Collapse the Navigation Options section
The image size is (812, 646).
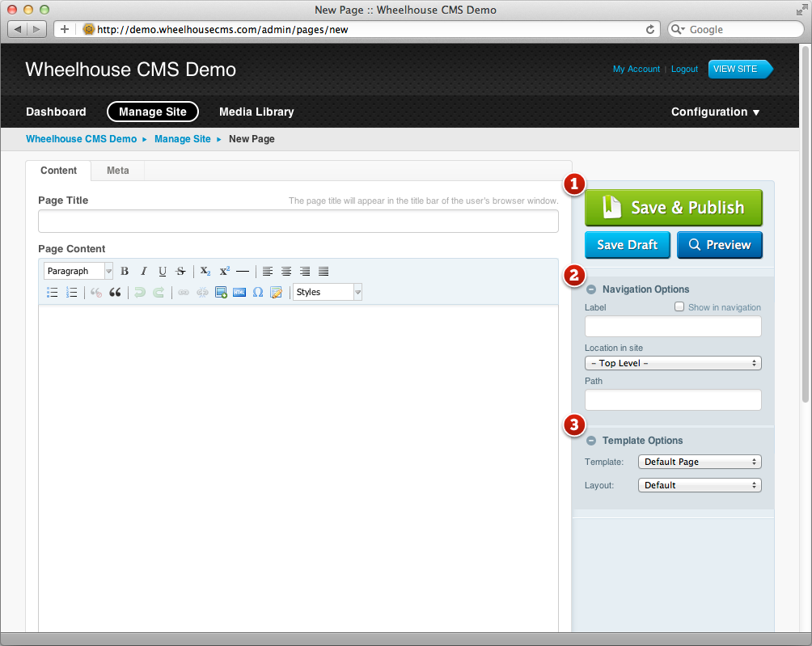(591, 290)
